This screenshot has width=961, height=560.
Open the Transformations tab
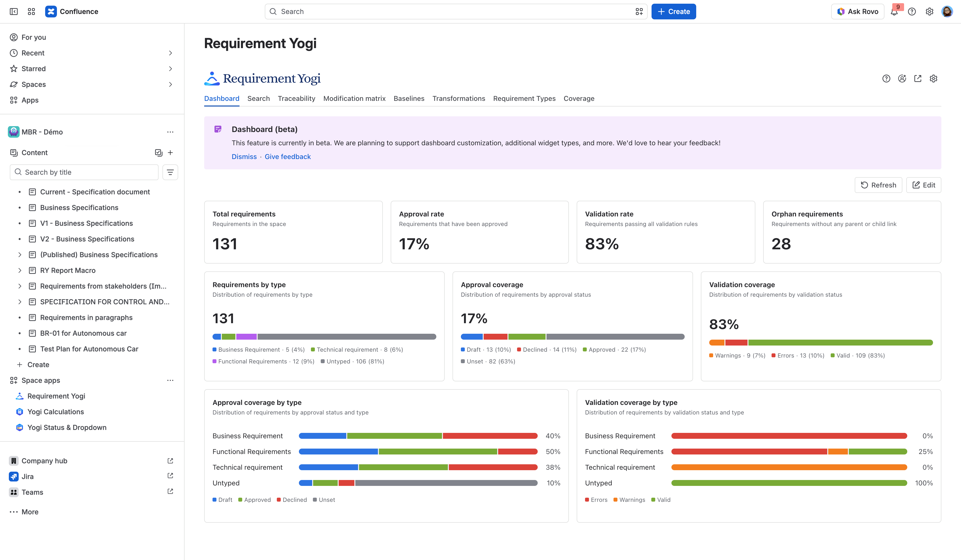click(459, 98)
